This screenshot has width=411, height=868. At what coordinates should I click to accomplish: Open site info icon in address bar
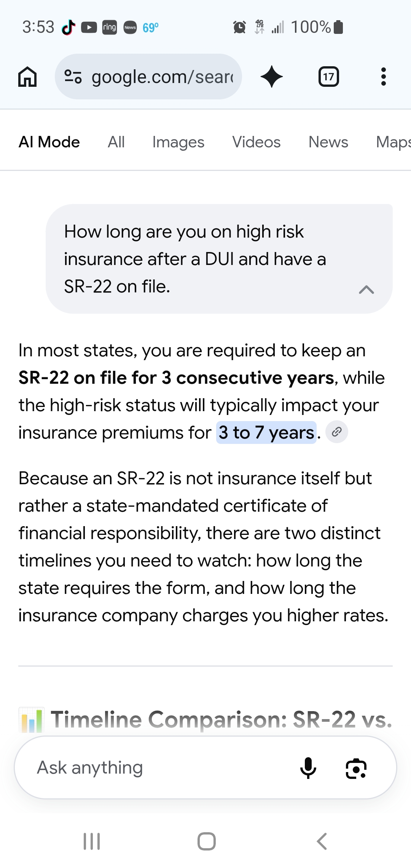tap(73, 77)
